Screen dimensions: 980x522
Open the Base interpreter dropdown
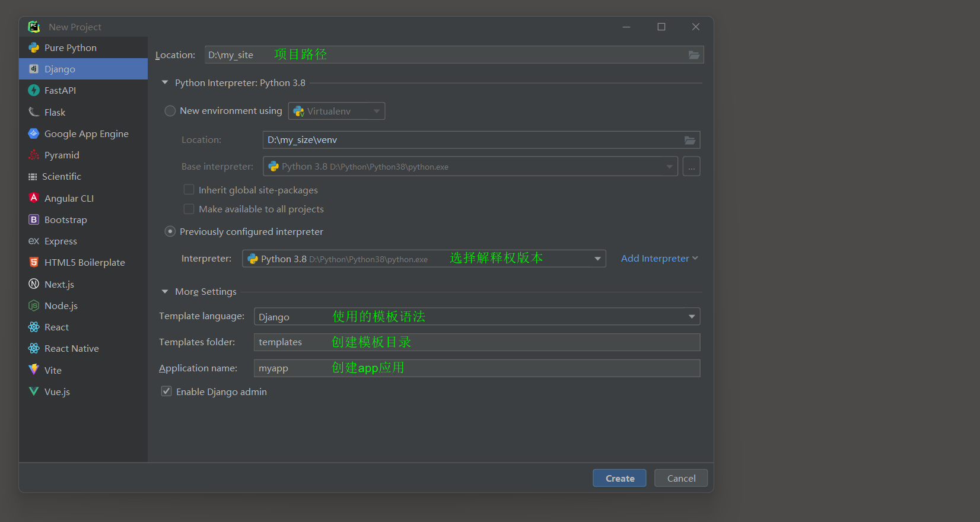coord(470,166)
